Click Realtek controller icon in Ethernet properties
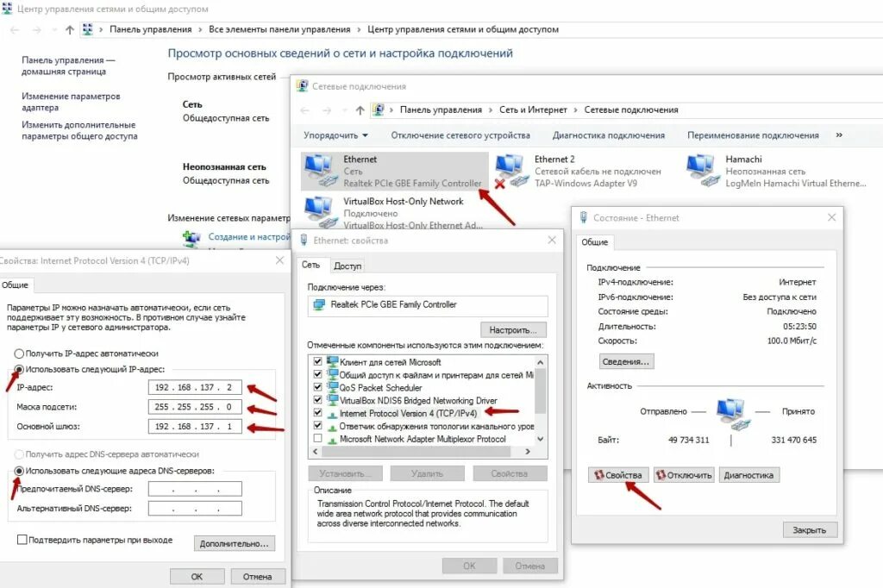 pyautogui.click(x=319, y=304)
